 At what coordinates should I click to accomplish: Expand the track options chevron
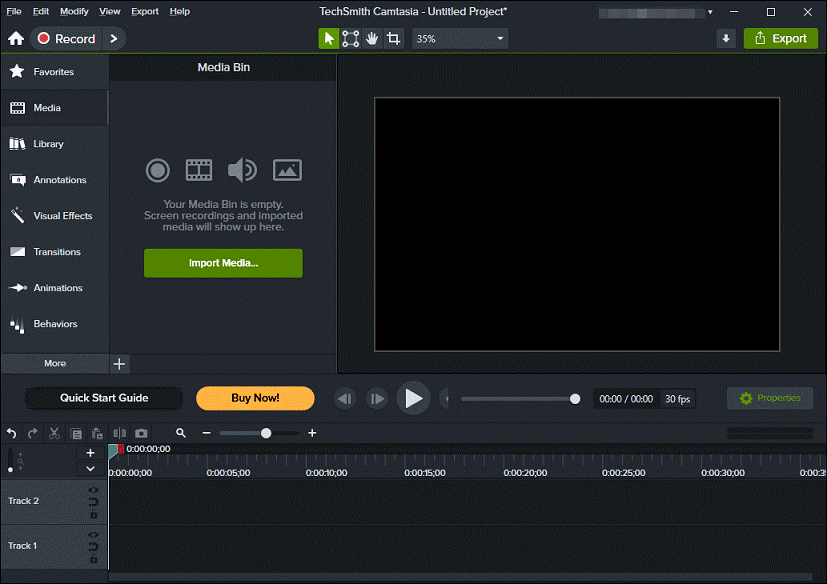click(x=90, y=469)
